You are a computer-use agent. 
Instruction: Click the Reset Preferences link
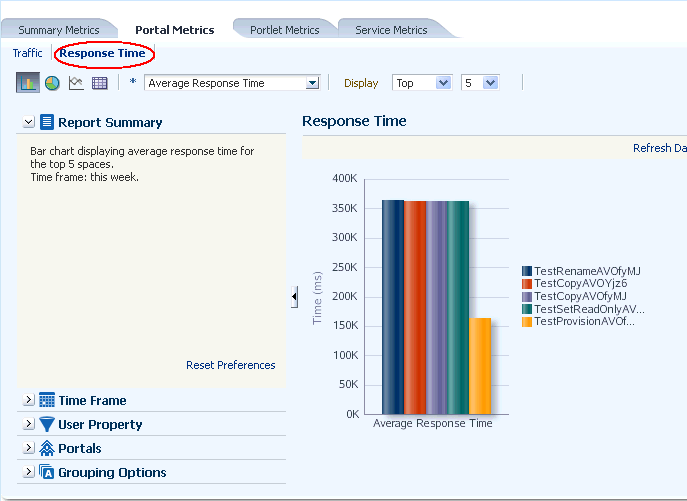(230, 365)
